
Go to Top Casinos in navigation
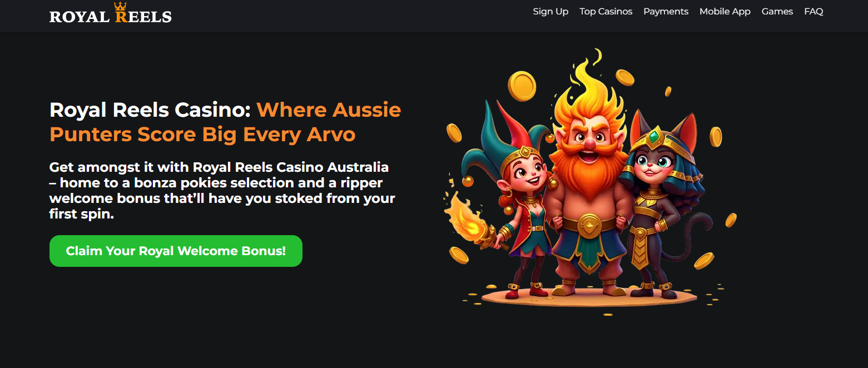pyautogui.click(x=606, y=12)
